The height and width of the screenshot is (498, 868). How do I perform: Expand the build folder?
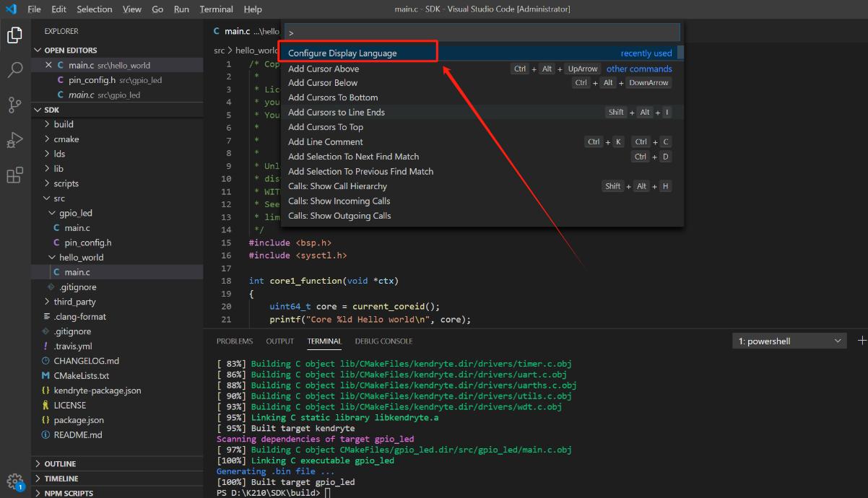(x=118, y=124)
